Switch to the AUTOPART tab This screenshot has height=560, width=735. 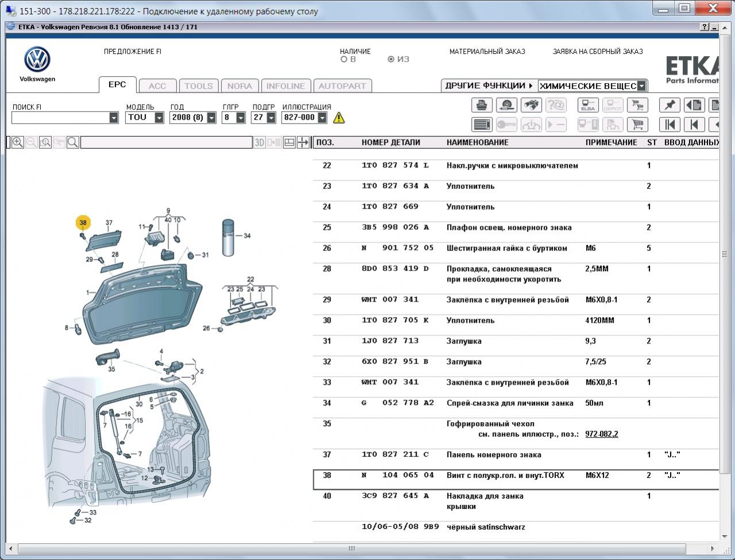click(342, 86)
